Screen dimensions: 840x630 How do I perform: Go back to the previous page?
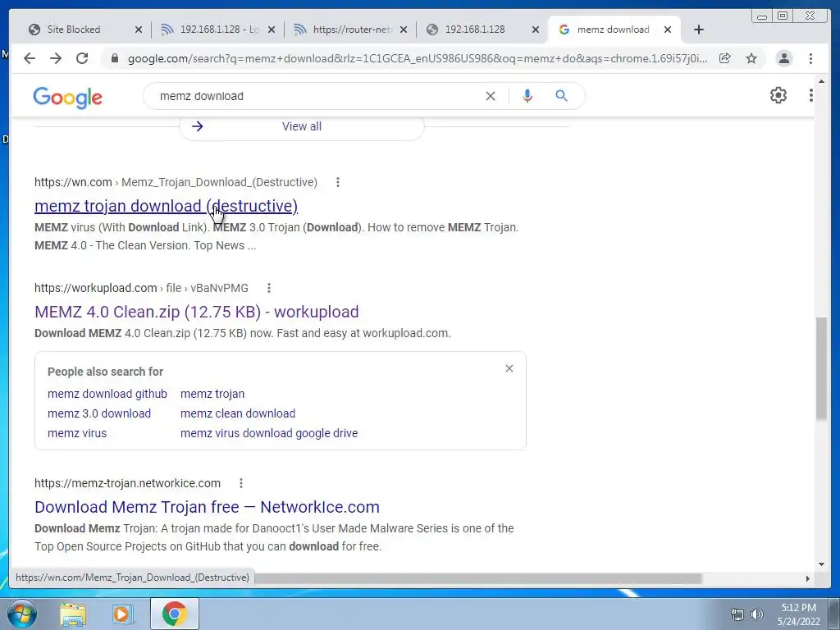[x=30, y=58]
